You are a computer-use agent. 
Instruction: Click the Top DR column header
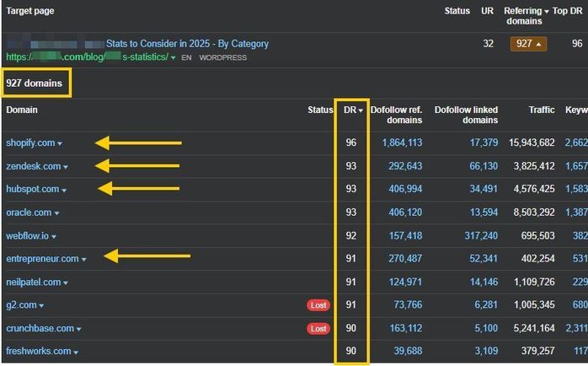pos(568,11)
